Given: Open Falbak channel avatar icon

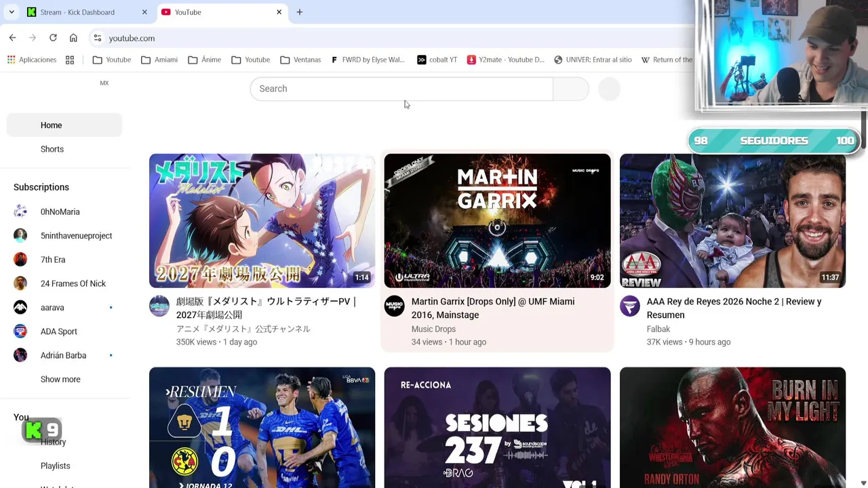Looking at the screenshot, I should tap(630, 306).
